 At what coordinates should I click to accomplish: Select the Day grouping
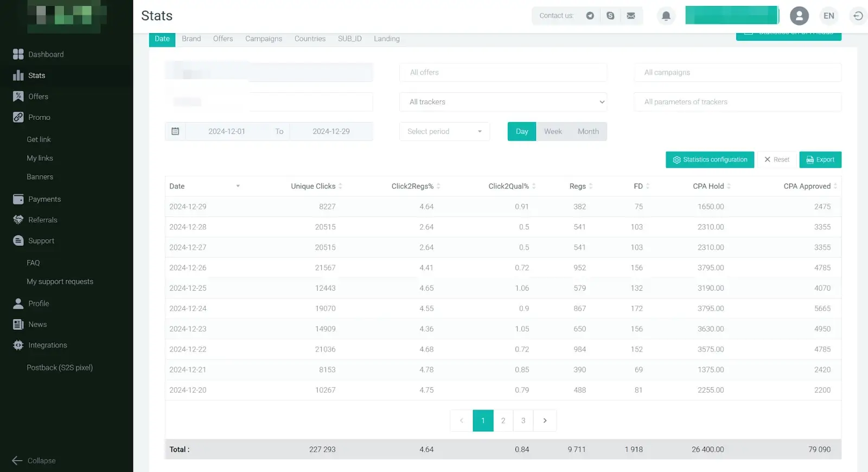[522, 131]
